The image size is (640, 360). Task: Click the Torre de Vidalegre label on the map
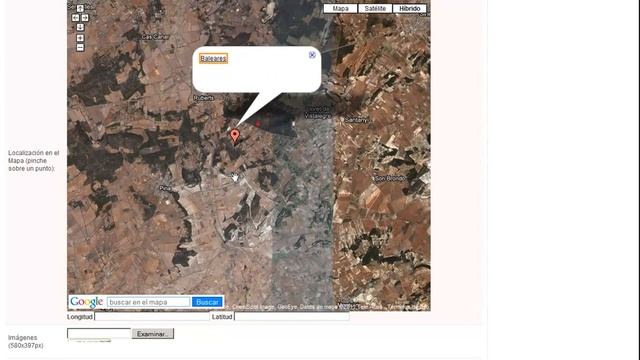pos(318,113)
